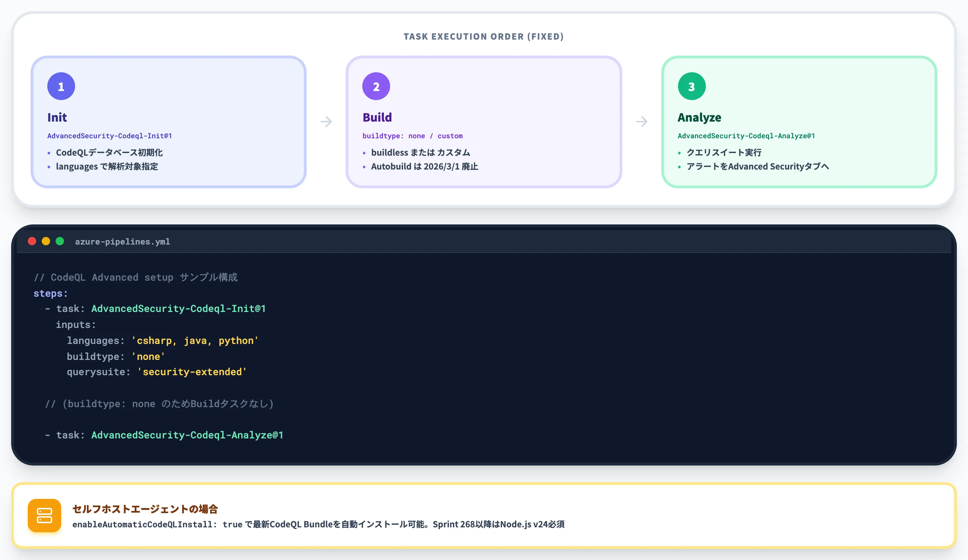Click the orange server icon
This screenshot has height=560, width=968.
(45, 516)
